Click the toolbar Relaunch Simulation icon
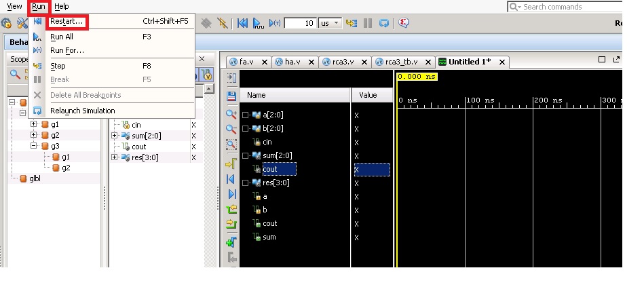The width and height of the screenshot is (644, 285). (384, 23)
